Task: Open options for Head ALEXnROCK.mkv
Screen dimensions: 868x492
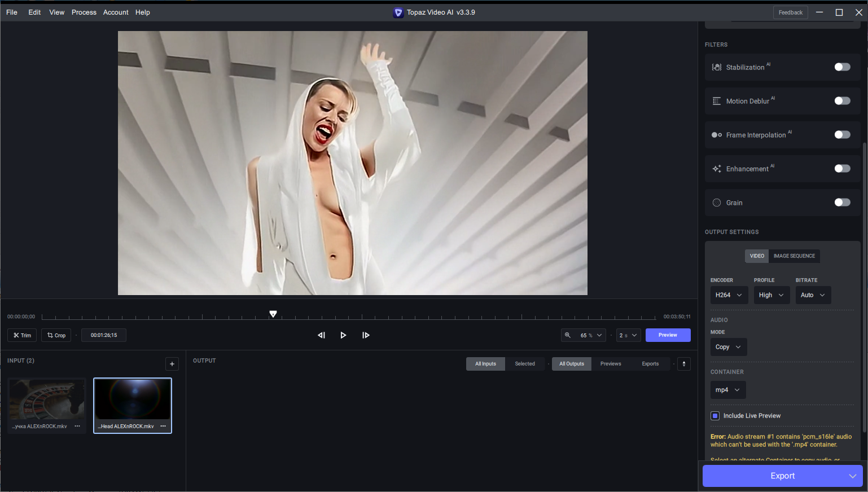Action: pos(163,426)
